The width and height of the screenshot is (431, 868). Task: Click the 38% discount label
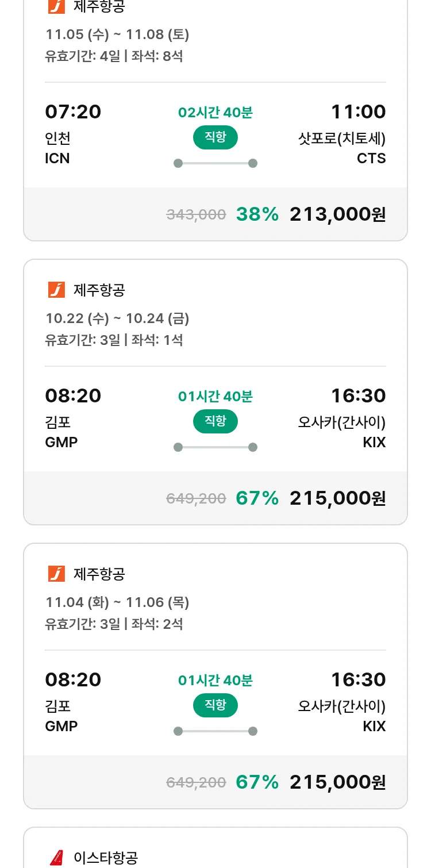257,214
